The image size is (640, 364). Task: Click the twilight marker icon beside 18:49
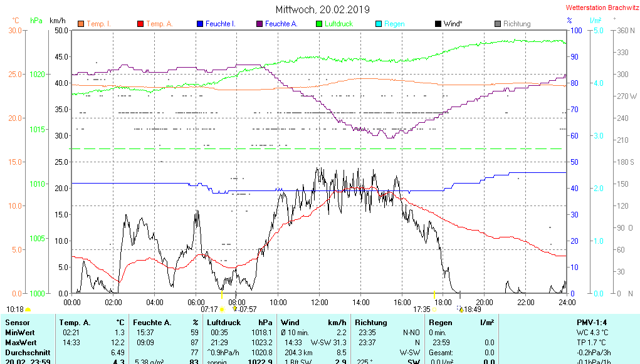461,309
